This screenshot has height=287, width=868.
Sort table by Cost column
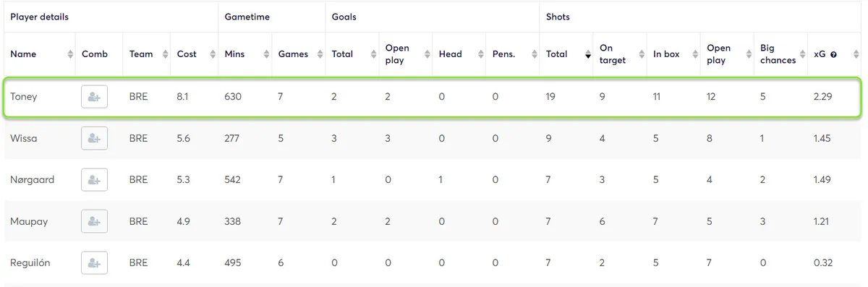194,54
